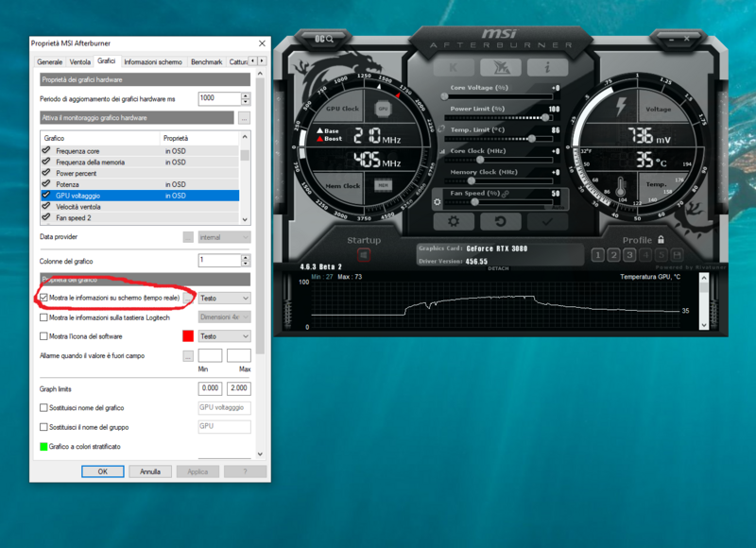Click the GPU chip icon in the clock gauge

pos(383,109)
